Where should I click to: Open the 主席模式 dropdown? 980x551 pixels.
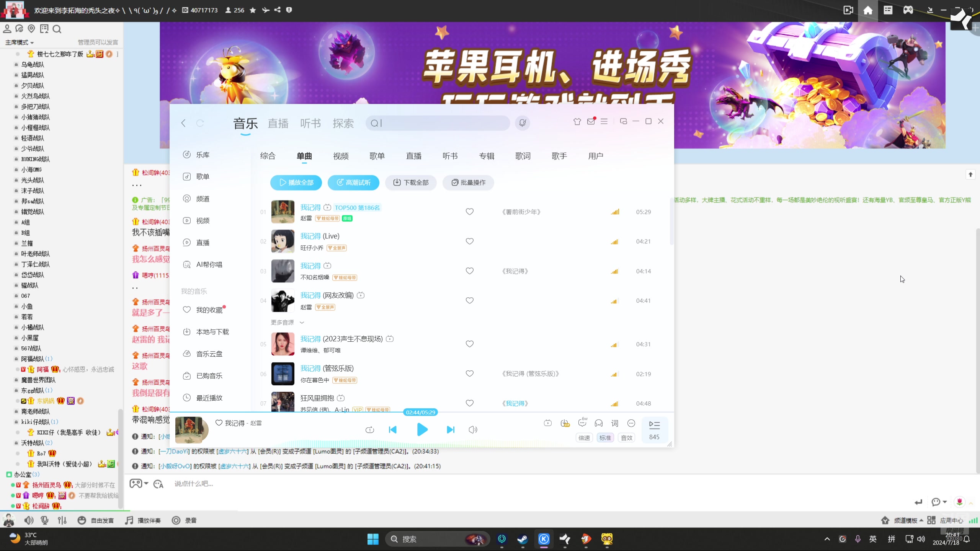point(20,42)
